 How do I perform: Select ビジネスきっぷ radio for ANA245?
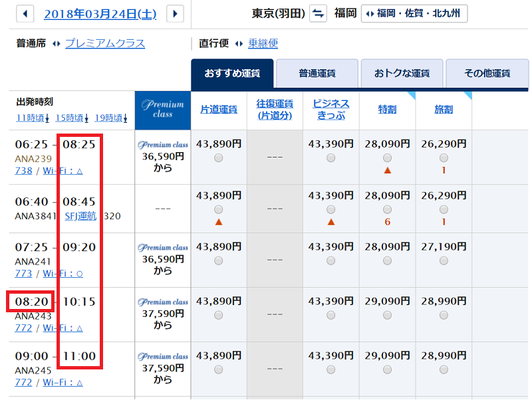click(331, 369)
